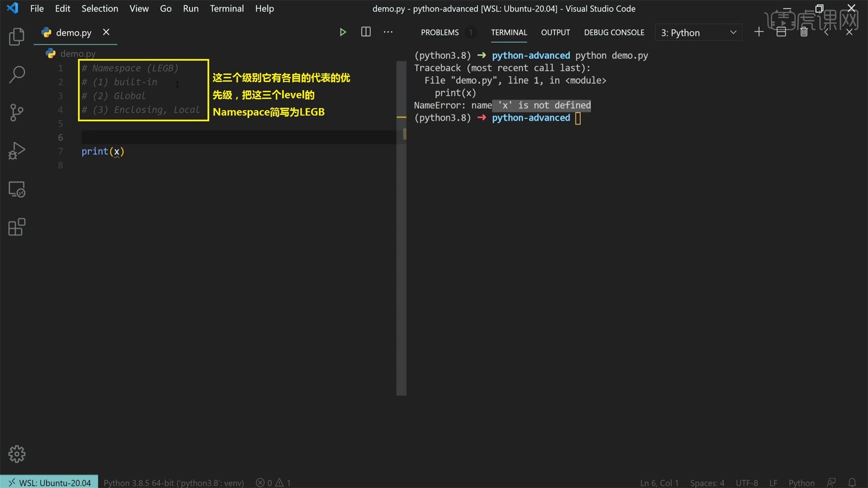This screenshot has height=488, width=868.
Task: Open the LF line-ending selector
Action: click(774, 482)
